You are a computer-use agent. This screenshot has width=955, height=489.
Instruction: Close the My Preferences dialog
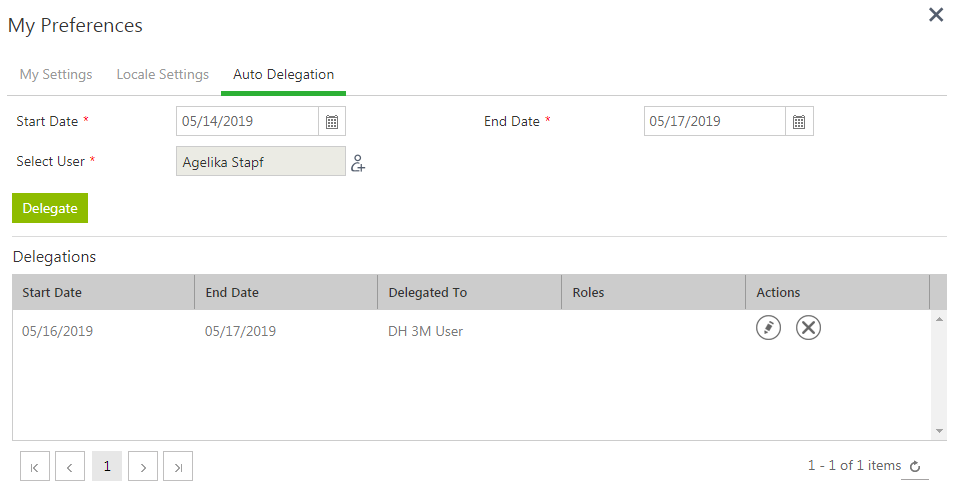(936, 15)
